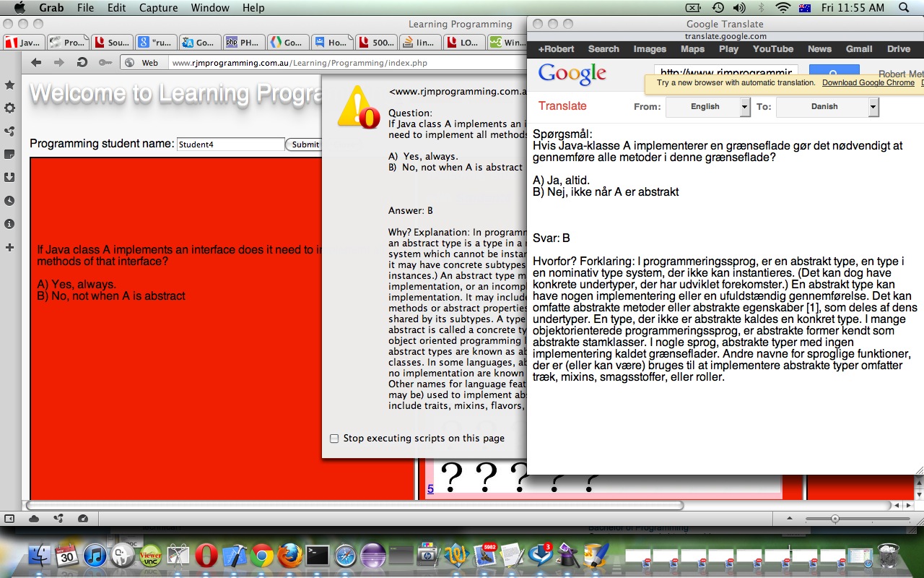Click Gmail in Google top bar
Screen dimensions: 924x578
(x=859, y=49)
